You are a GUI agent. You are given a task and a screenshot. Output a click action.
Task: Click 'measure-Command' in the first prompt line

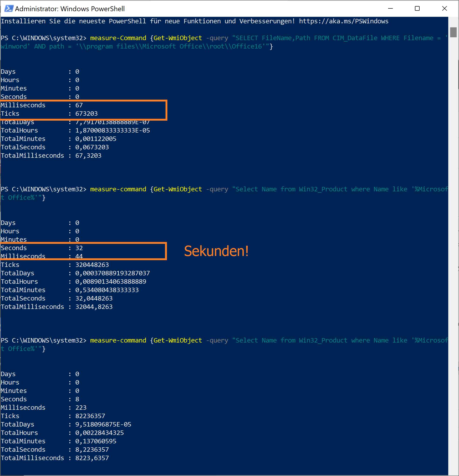click(118, 38)
